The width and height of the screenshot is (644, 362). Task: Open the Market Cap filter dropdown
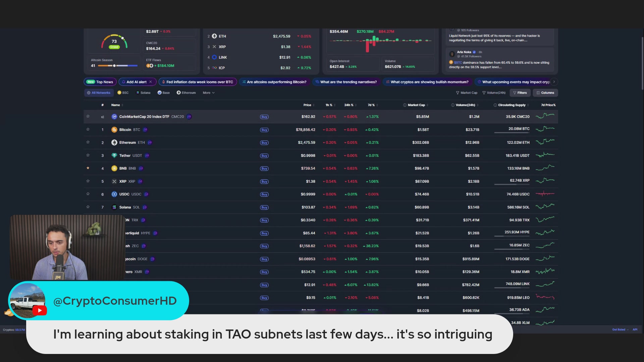click(467, 93)
